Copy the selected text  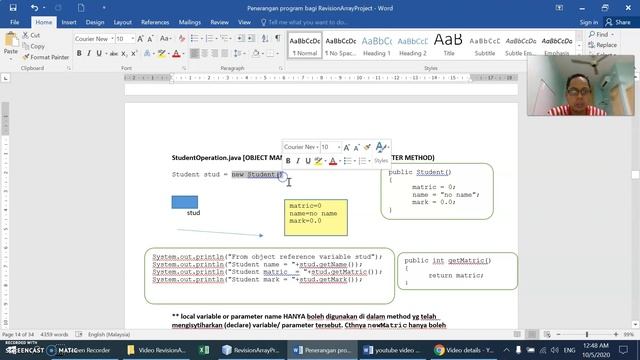33,46
